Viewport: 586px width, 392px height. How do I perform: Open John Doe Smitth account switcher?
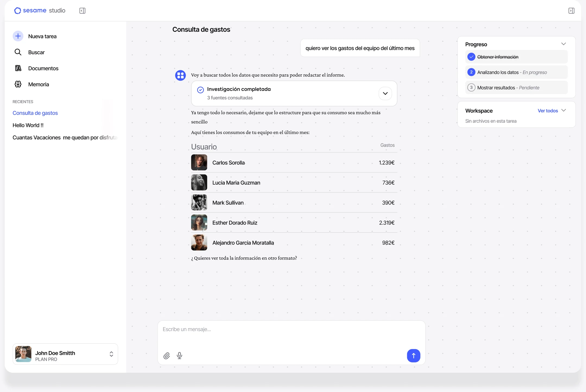[x=111, y=354]
